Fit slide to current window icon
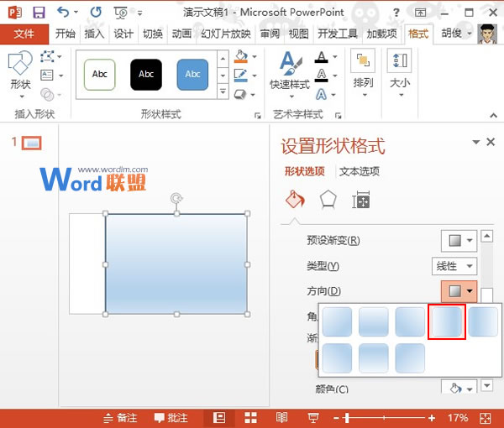This screenshot has width=504, height=428. tap(485, 418)
